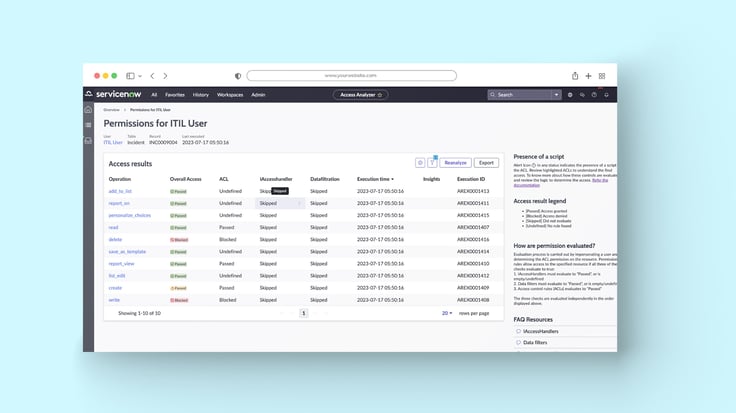Expand the IAccessHandlers FAQ item
The height and width of the screenshot is (413, 736).
[x=565, y=331]
